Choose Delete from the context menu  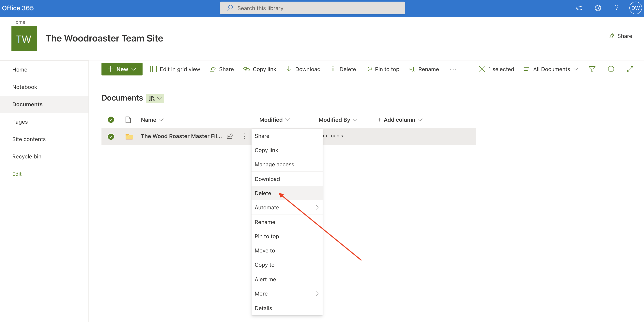coord(263,193)
